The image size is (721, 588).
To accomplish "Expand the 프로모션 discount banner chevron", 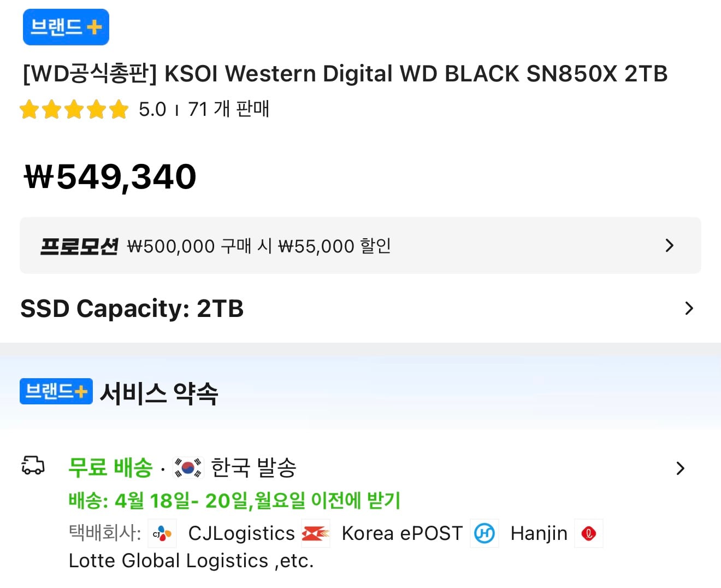I will 670,245.
